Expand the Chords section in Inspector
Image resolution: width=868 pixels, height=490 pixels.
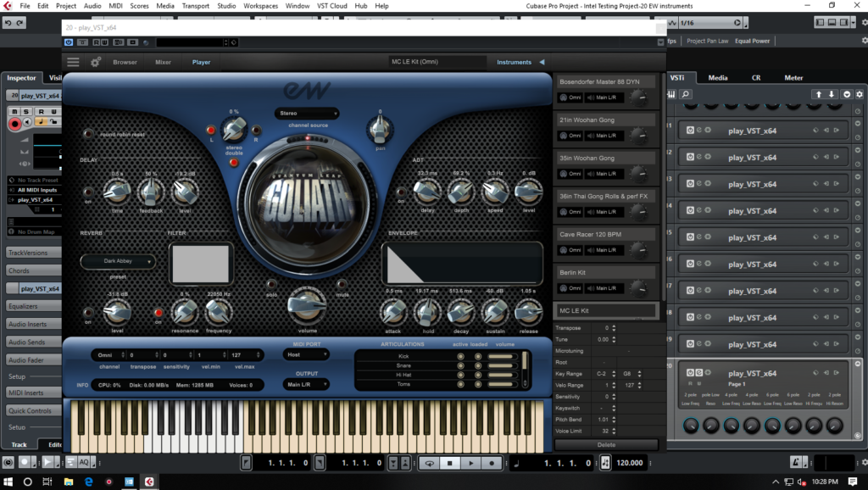[33, 270]
